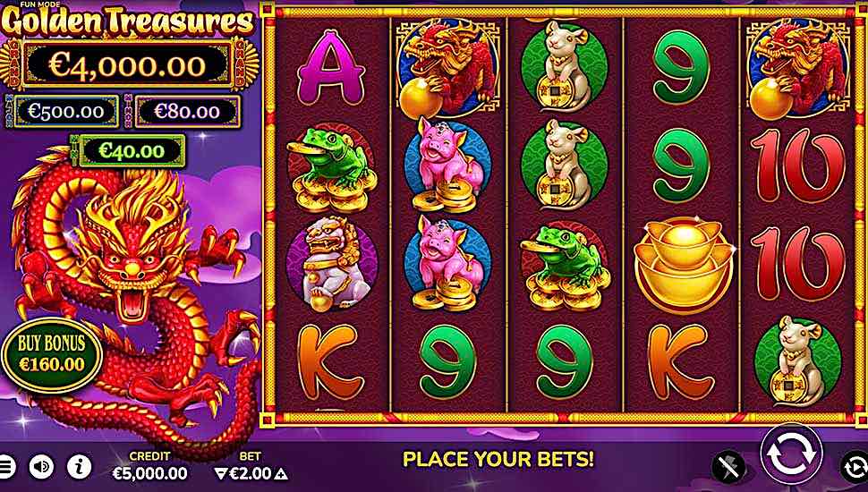Open the info paytable icon

(x=79, y=467)
